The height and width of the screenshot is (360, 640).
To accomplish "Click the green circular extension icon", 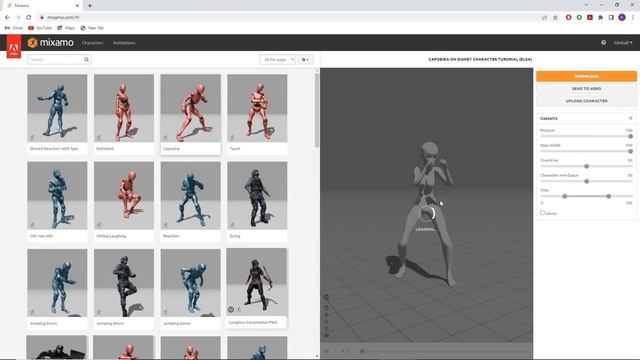I will tap(579, 18).
